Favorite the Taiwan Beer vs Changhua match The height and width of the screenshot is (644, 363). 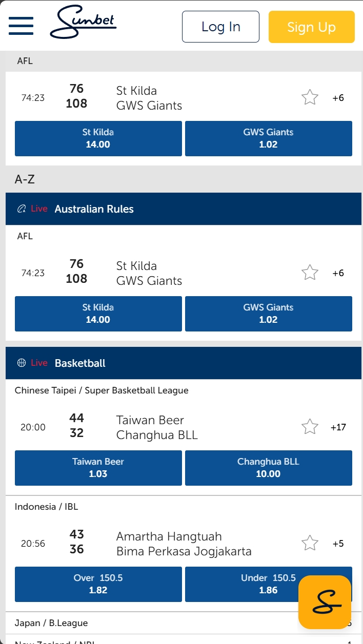[310, 427]
